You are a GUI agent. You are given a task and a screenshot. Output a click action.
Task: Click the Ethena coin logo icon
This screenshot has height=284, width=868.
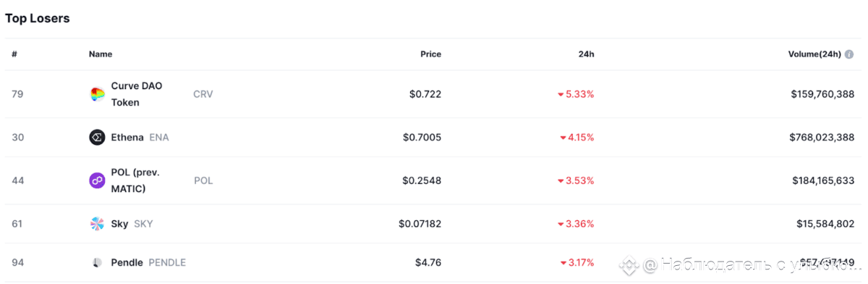click(97, 137)
